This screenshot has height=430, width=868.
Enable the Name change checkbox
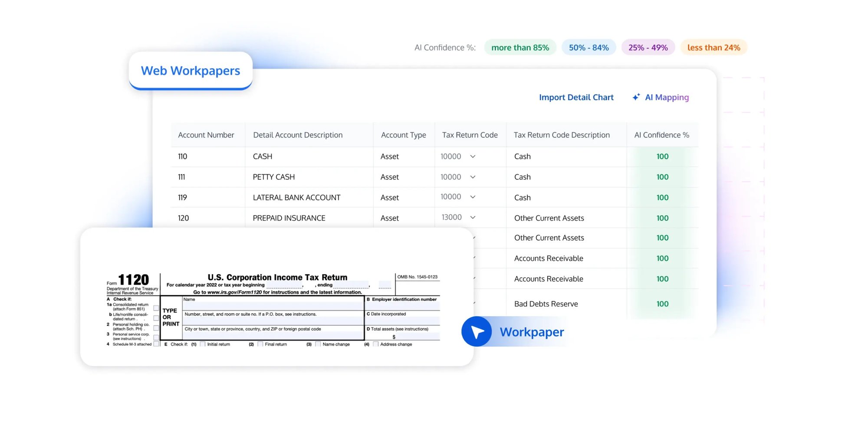pos(317,344)
